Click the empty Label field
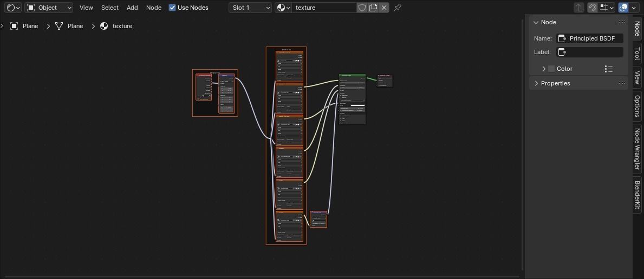 (590, 52)
